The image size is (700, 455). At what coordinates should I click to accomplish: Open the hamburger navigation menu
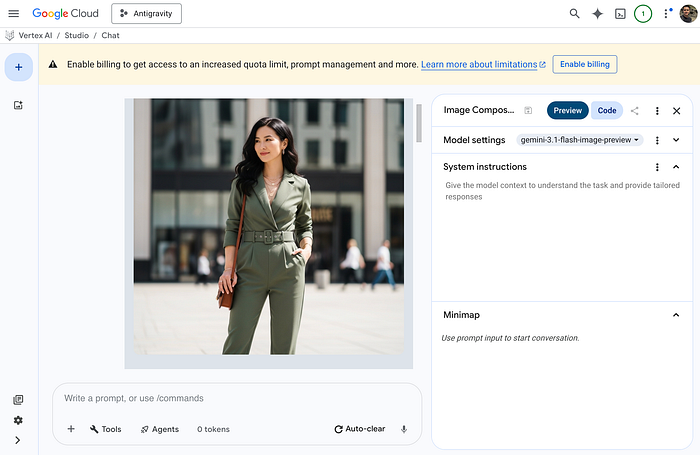pos(14,13)
